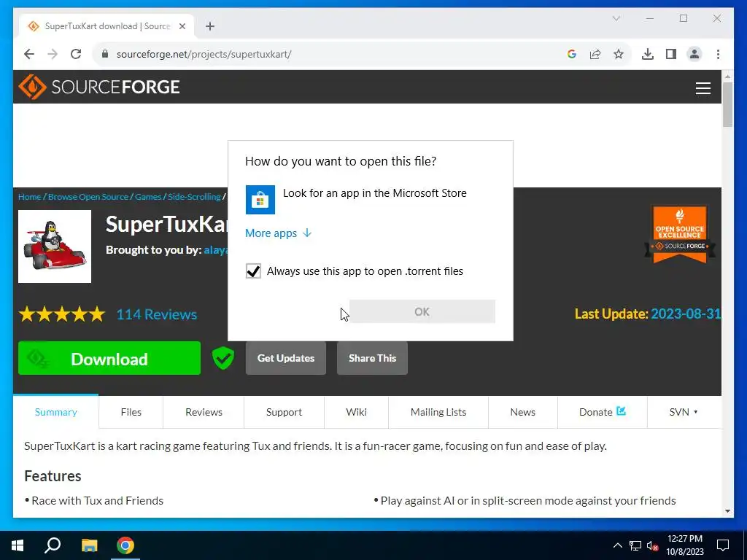Uncheck Always use this app checkbox
This screenshot has height=560, width=747.
253,271
